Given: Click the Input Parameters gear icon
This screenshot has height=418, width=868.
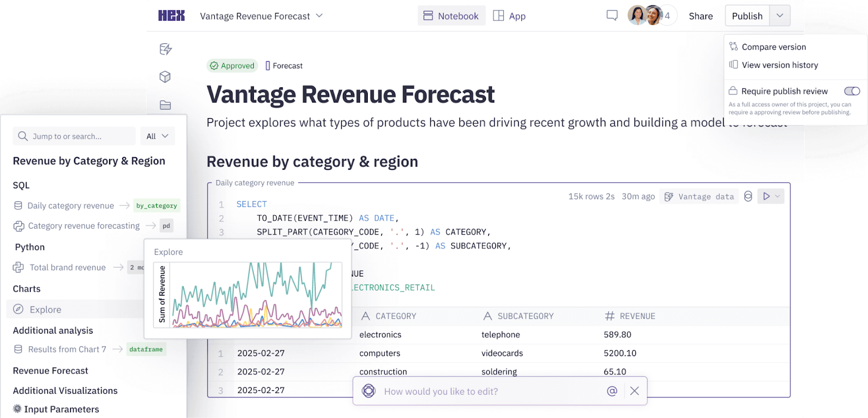Looking at the screenshot, I should pos(17,409).
